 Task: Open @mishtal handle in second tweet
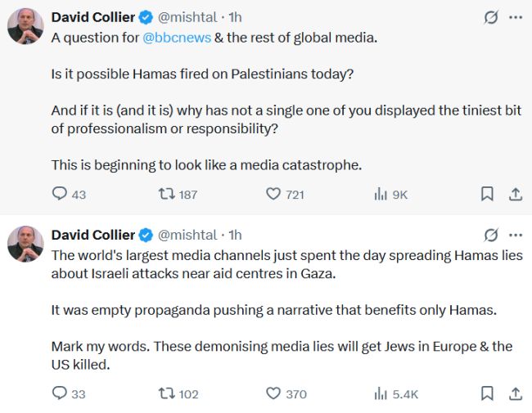click(x=188, y=235)
